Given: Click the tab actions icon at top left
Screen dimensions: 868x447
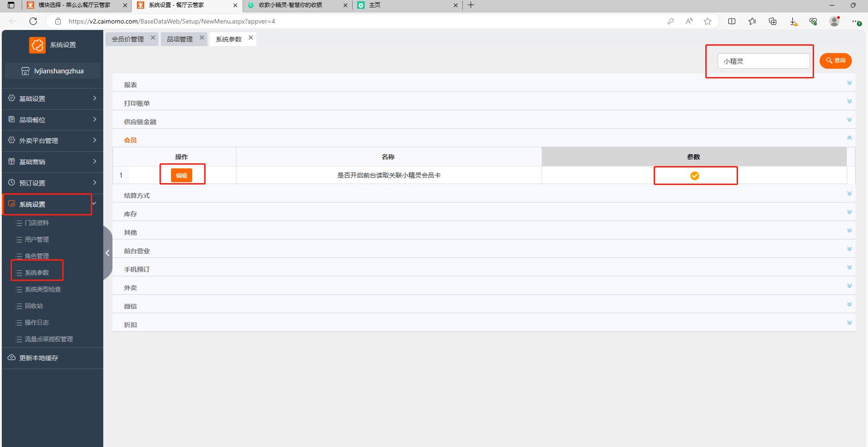Looking at the screenshot, I should point(11,5).
